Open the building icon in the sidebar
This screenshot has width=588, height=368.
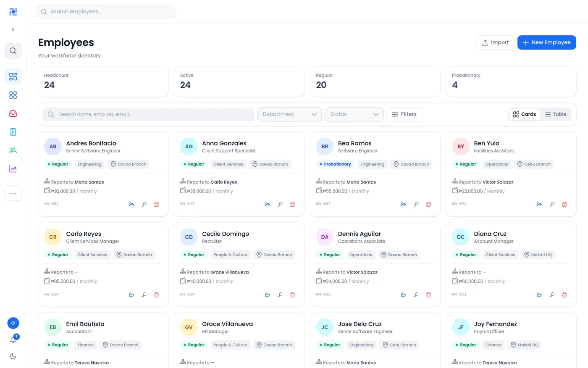(x=13, y=132)
